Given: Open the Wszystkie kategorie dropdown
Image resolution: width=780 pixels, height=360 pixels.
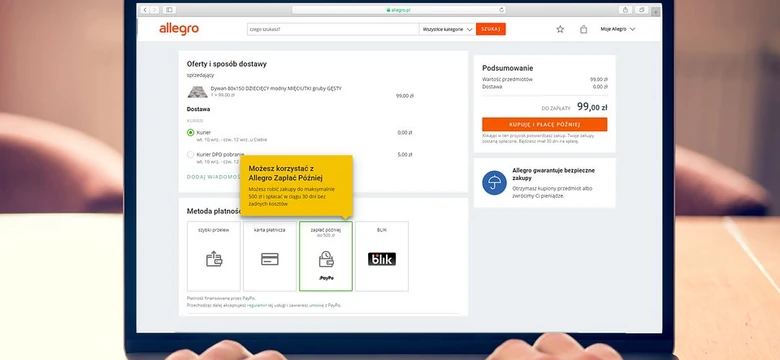Looking at the screenshot, I should pos(447,29).
